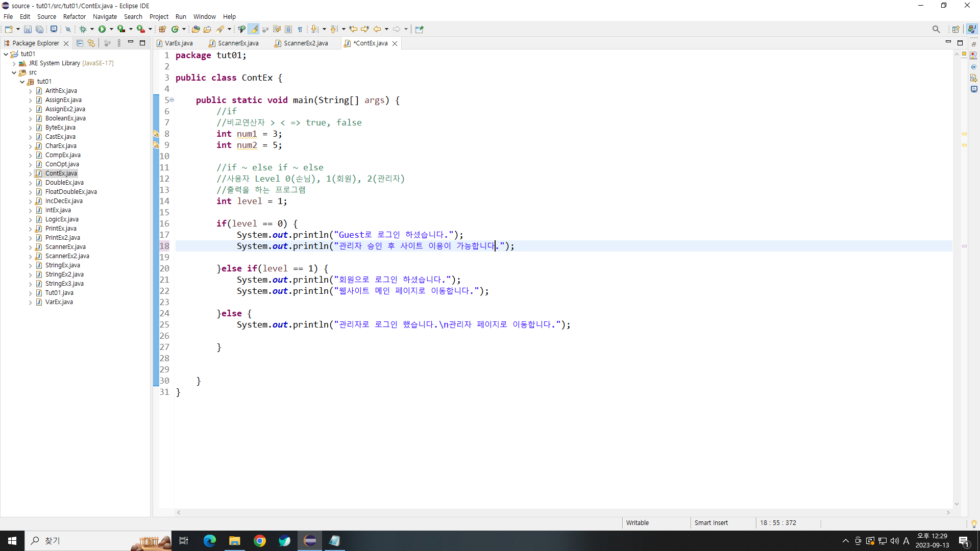Screen dimensions: 980x551
Task: Click Collapse All in Package Explorer
Action: (x=80, y=43)
